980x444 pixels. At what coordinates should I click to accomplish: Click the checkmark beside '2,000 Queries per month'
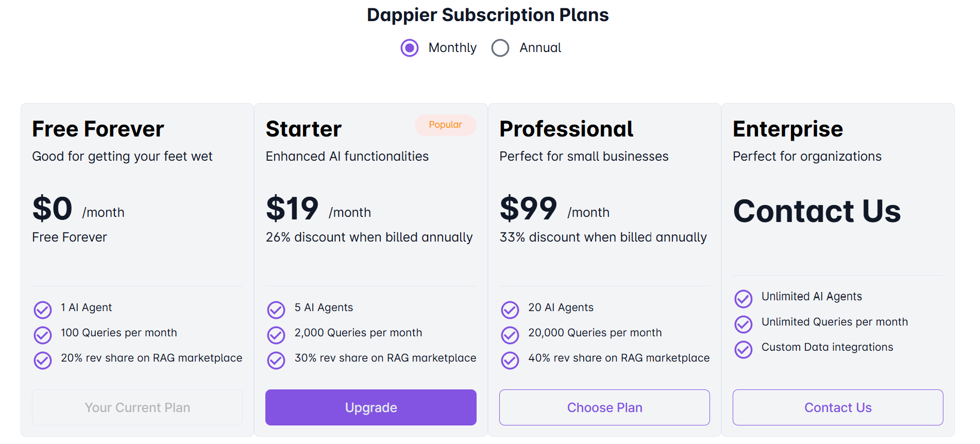(276, 335)
